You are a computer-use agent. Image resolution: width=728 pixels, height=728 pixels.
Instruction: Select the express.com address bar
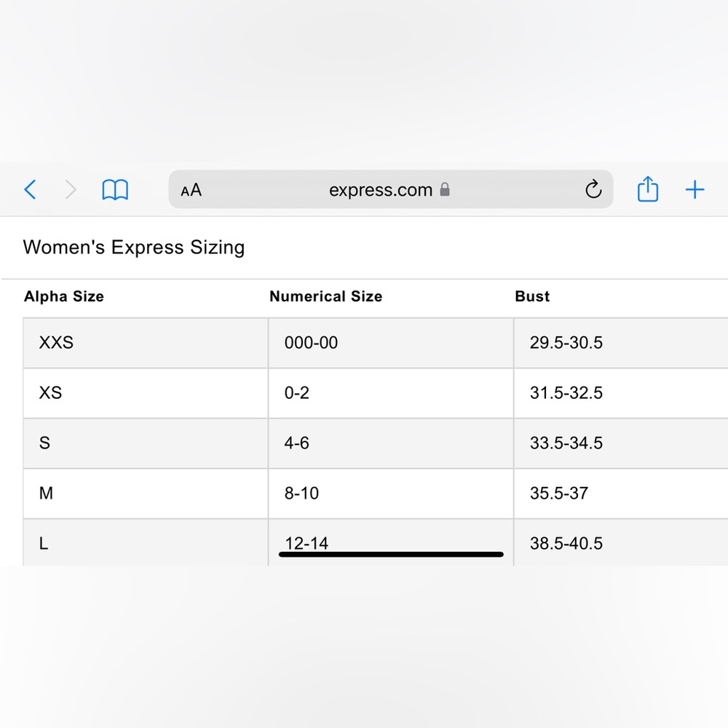pos(390,189)
